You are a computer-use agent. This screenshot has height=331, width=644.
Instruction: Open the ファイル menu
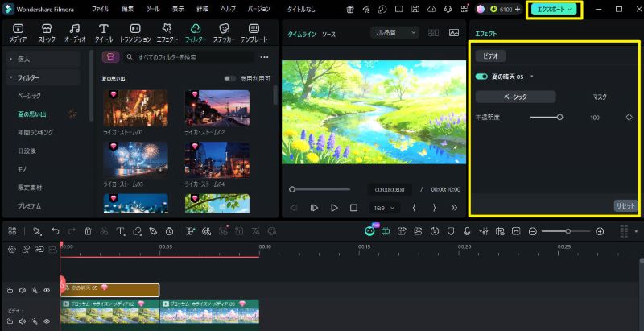point(100,9)
